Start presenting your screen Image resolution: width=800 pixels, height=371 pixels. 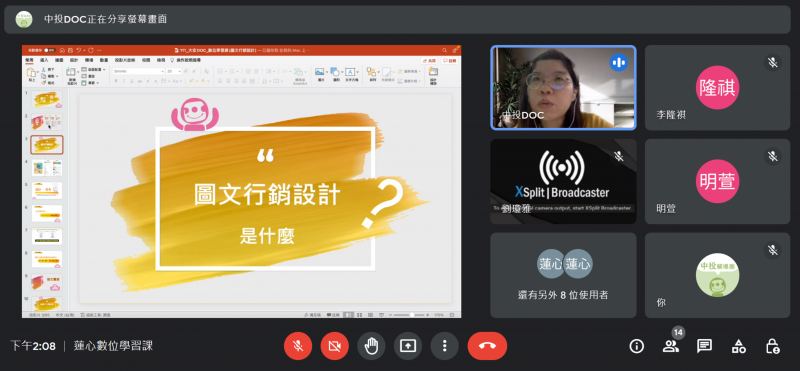(408, 346)
